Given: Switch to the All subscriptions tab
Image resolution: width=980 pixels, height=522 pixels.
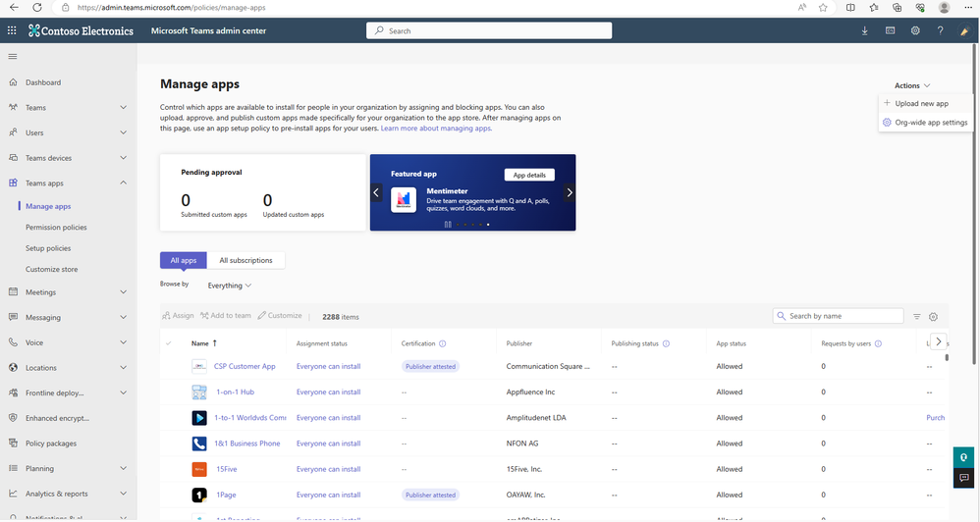Looking at the screenshot, I should [x=245, y=260].
